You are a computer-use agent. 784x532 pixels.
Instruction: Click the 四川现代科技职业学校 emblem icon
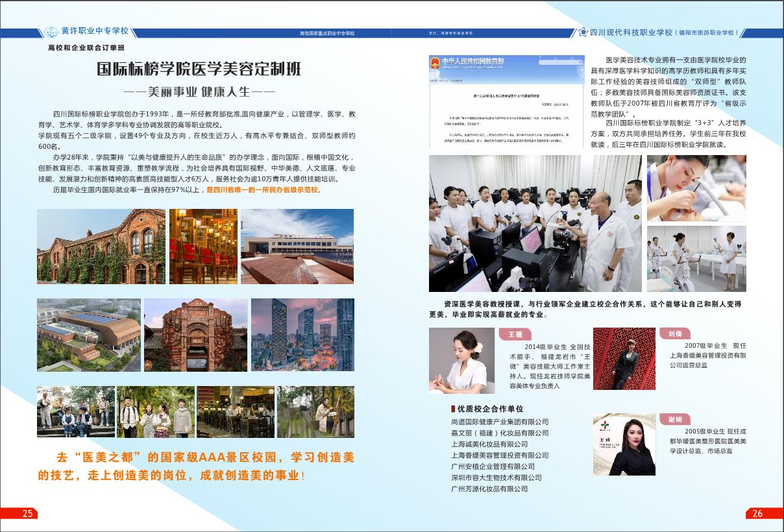coord(583,32)
